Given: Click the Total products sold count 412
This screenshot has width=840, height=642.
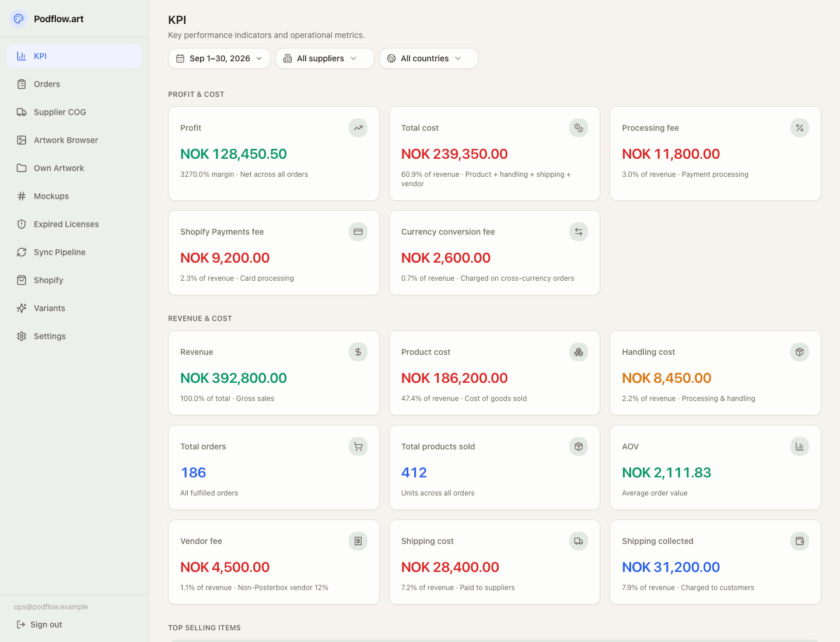Looking at the screenshot, I should pyautogui.click(x=414, y=473).
